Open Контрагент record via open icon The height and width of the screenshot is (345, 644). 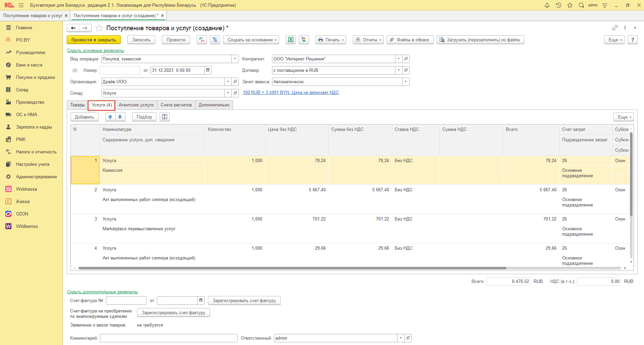coord(406,59)
